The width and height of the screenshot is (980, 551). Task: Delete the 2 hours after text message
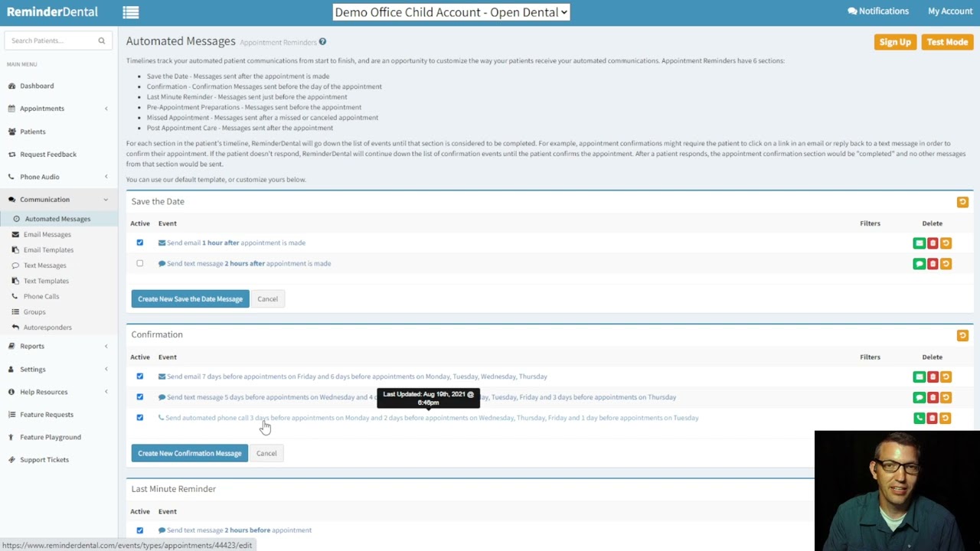click(x=933, y=264)
